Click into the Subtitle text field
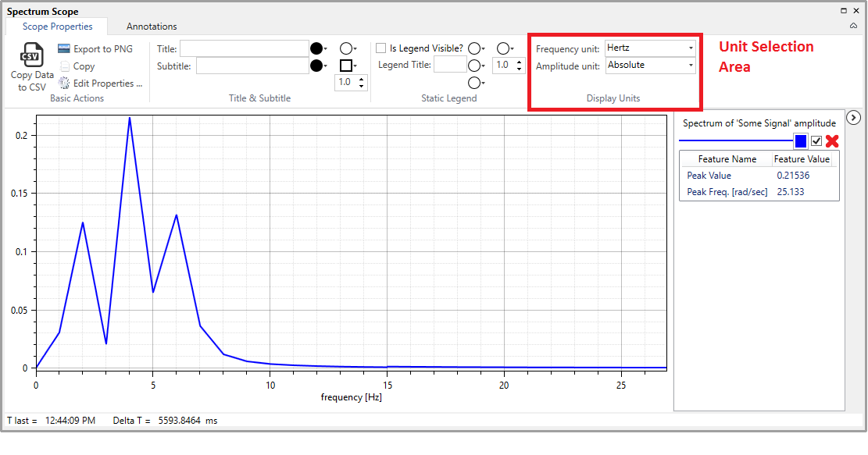The image size is (868, 455). click(x=252, y=66)
